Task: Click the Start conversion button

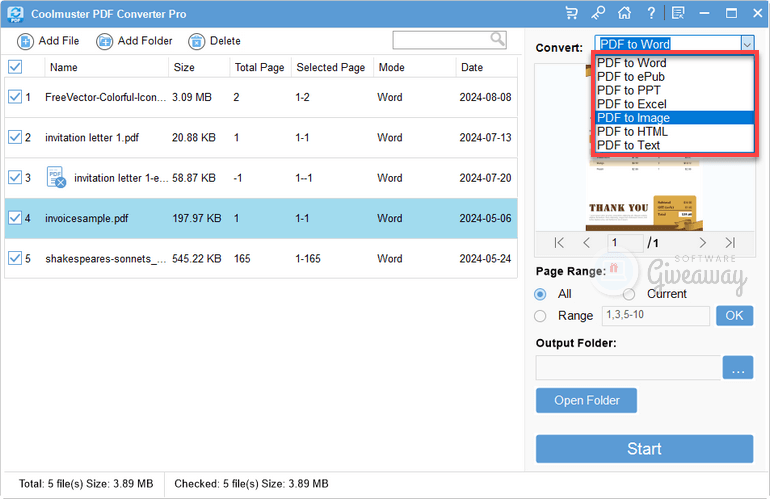Action: pos(644,448)
